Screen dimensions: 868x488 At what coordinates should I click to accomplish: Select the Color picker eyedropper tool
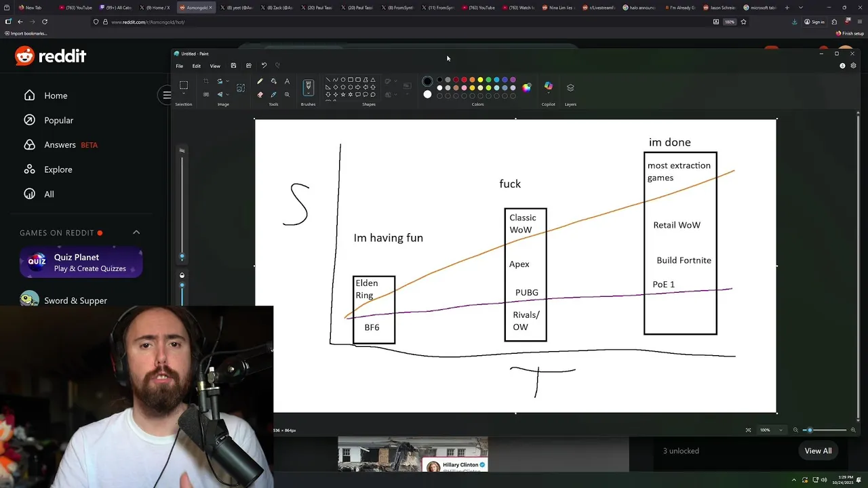tap(273, 95)
